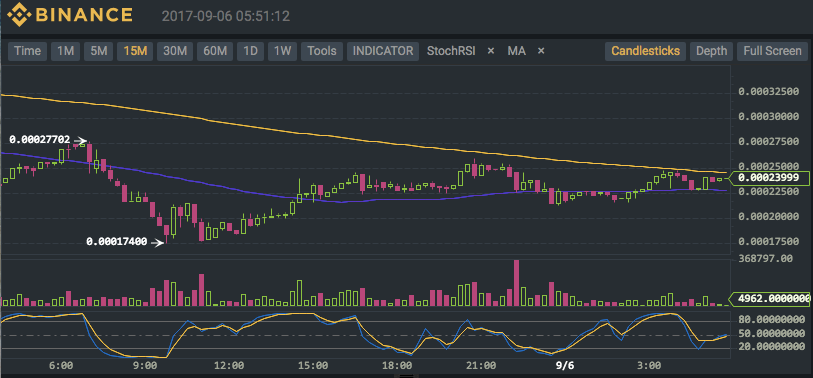Remove the MA indicator with its X
The width and height of the screenshot is (813, 378).
point(541,51)
